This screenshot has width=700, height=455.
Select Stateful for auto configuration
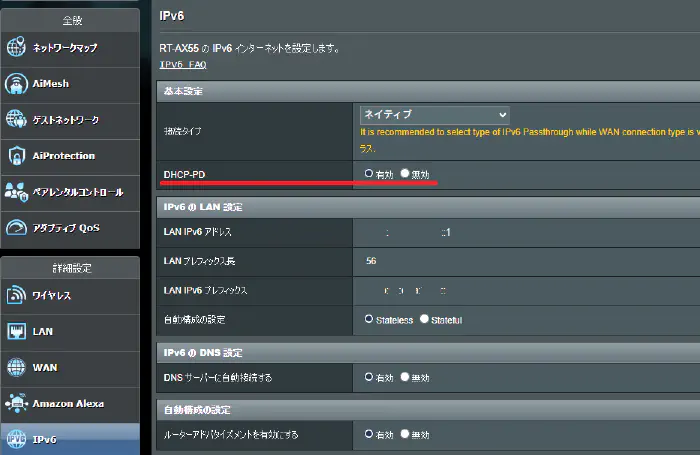tap(425, 319)
